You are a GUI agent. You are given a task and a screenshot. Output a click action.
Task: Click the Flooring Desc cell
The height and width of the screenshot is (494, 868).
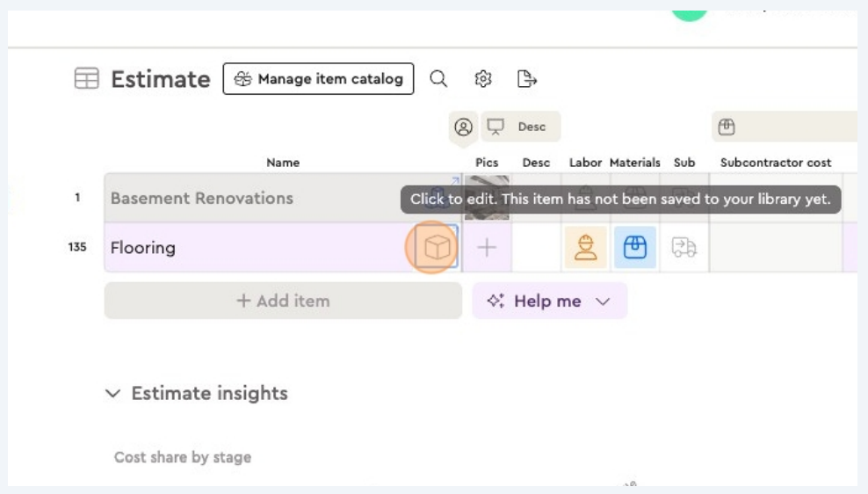pos(536,248)
